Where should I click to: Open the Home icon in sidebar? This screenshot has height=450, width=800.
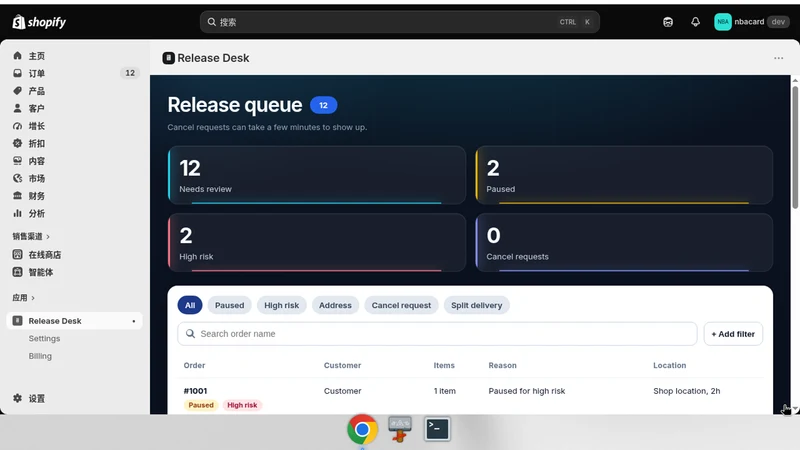click(x=17, y=56)
